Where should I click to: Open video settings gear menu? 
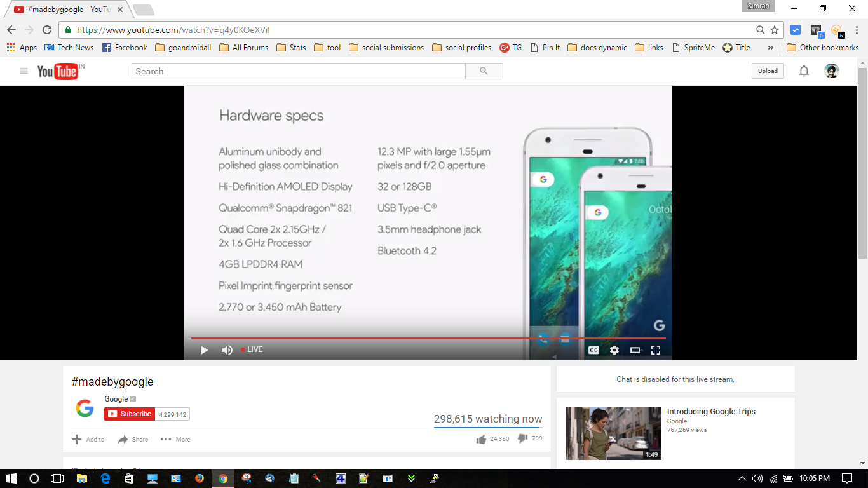[614, 350]
